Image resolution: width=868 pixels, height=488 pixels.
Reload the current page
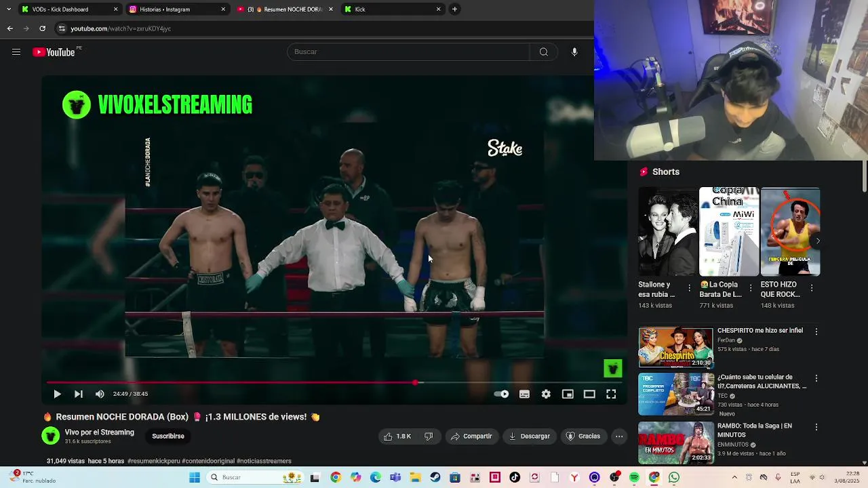42,28
